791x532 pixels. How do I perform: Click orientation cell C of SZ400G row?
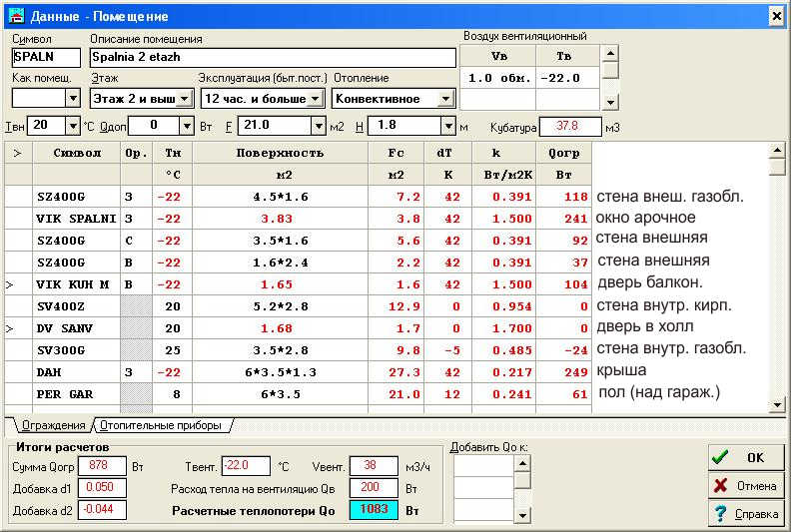click(x=136, y=241)
